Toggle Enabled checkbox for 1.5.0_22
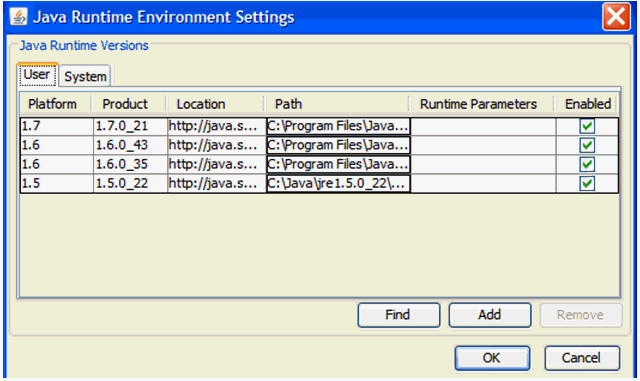Screen dimensions: 640x381 [587, 183]
